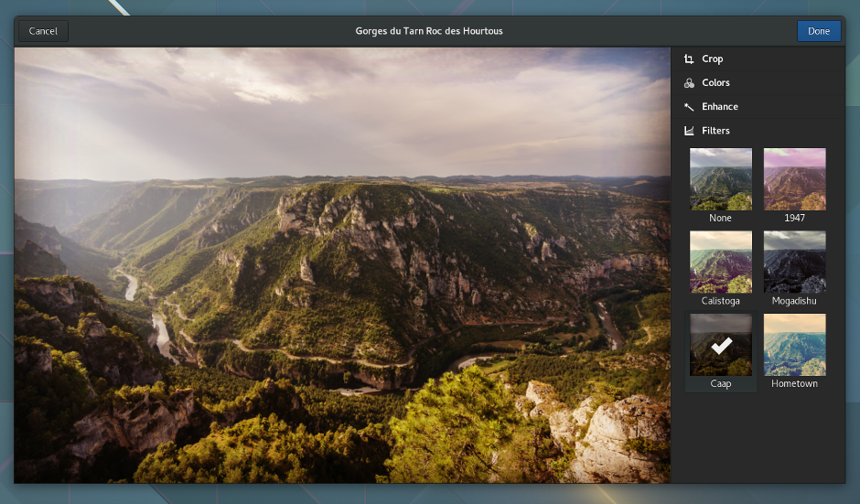Apply the Hometown filter thumbnail
Viewport: 860px width, 504px height.
[795, 345]
